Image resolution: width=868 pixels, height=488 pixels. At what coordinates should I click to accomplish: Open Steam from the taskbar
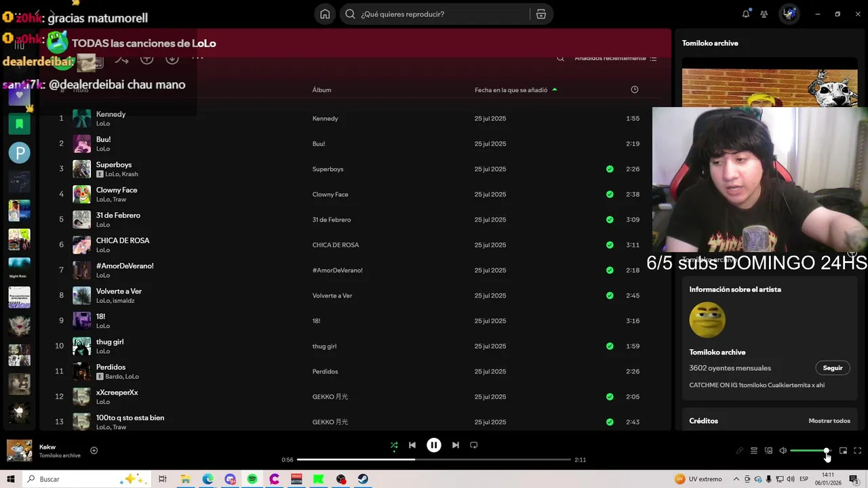click(x=363, y=479)
